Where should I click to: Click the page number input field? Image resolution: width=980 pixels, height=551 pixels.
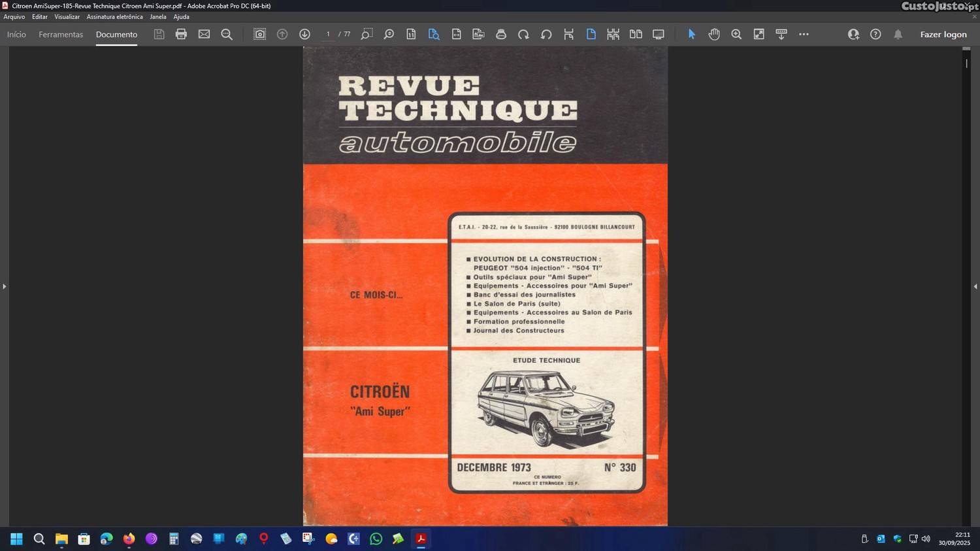click(328, 34)
